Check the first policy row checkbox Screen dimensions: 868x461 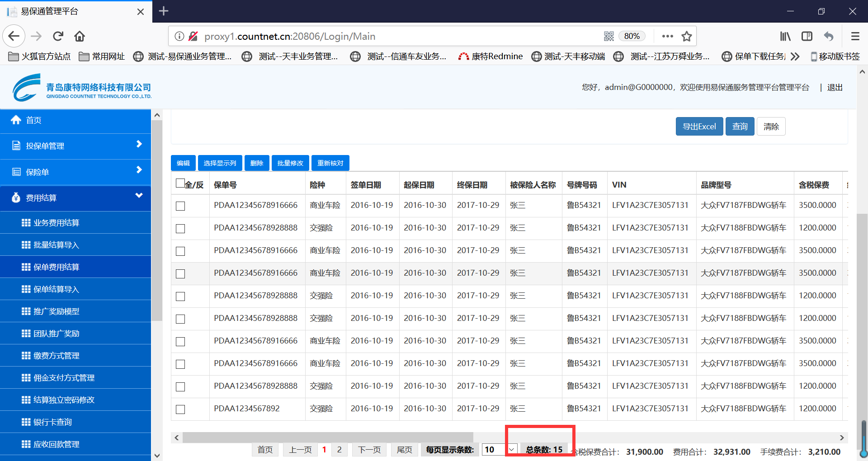[x=180, y=206]
